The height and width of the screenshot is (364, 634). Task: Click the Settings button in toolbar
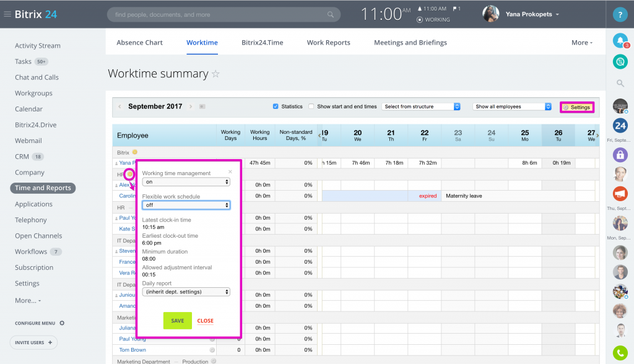click(x=577, y=107)
